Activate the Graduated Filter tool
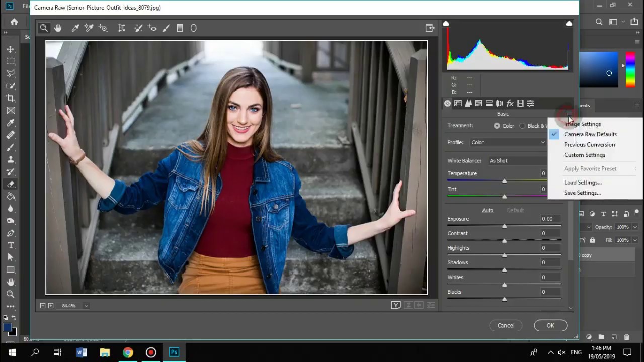This screenshot has width=644, height=362. (180, 28)
